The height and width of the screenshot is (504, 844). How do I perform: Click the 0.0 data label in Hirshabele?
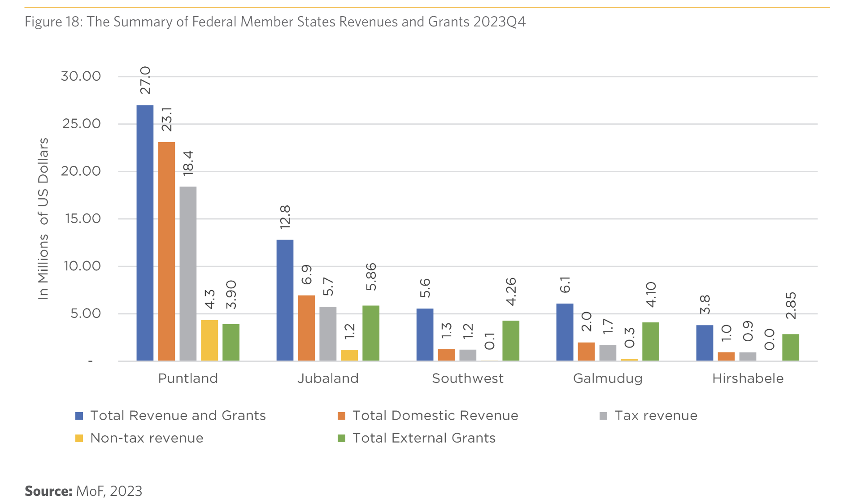pos(770,339)
